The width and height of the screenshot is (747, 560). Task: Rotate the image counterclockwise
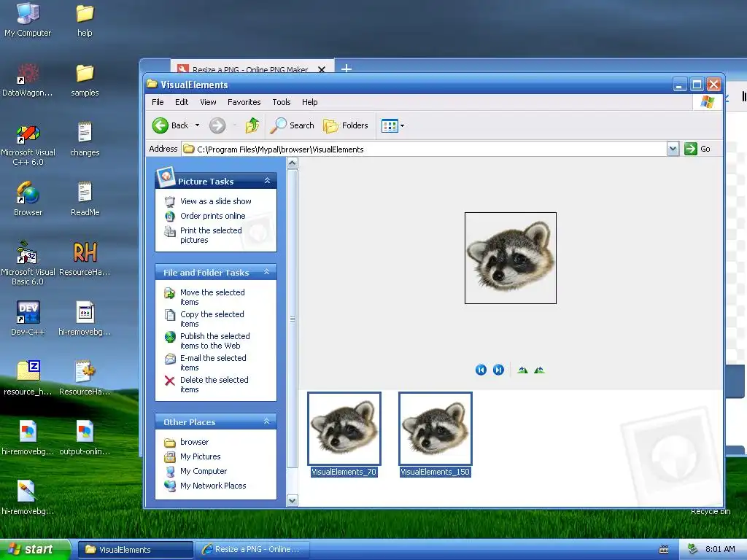click(x=539, y=370)
